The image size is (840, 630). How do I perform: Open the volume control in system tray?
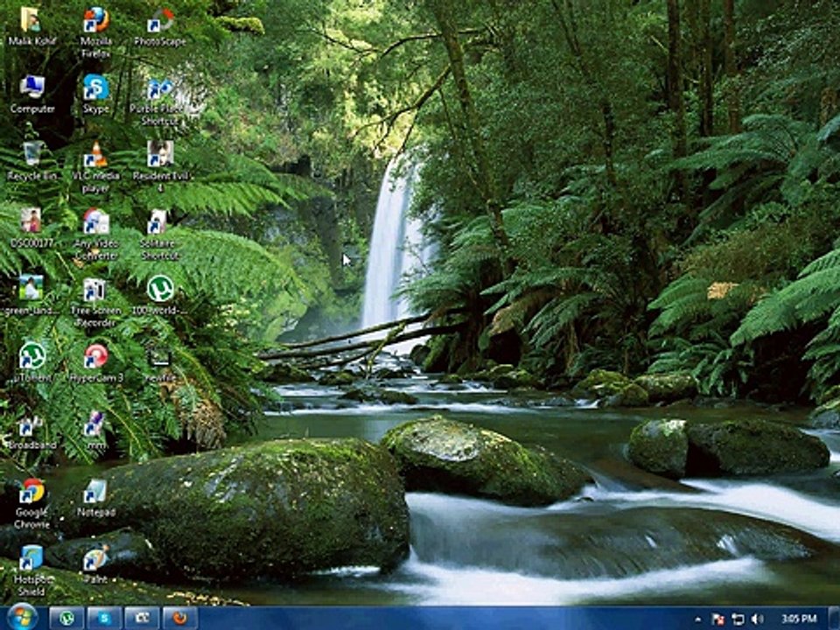(x=757, y=619)
